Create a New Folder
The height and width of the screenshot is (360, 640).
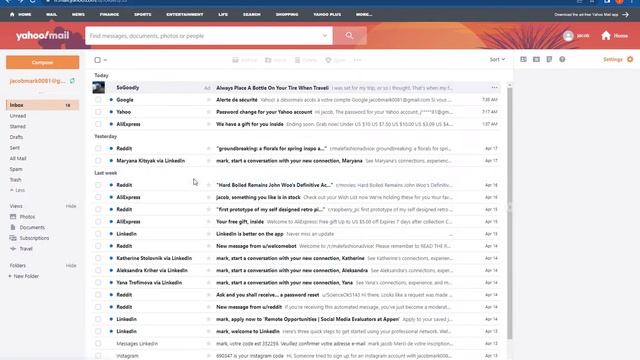click(24, 276)
